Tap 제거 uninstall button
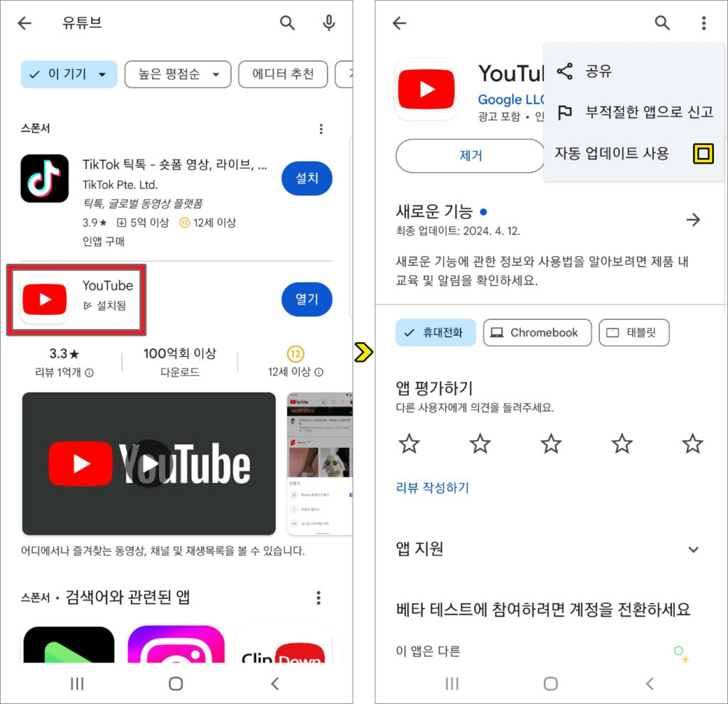Image resolution: width=728 pixels, height=704 pixels. point(470,156)
